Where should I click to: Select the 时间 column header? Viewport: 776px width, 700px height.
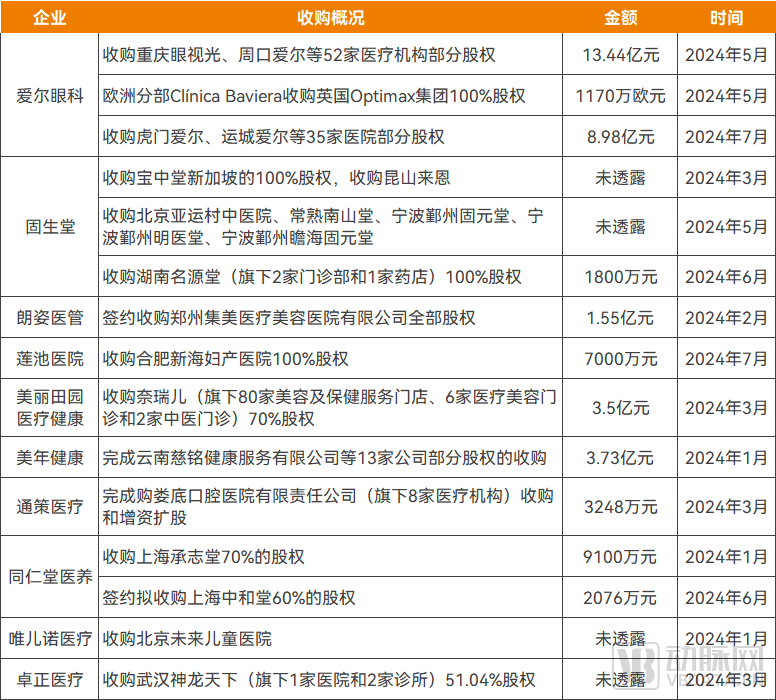(726, 18)
